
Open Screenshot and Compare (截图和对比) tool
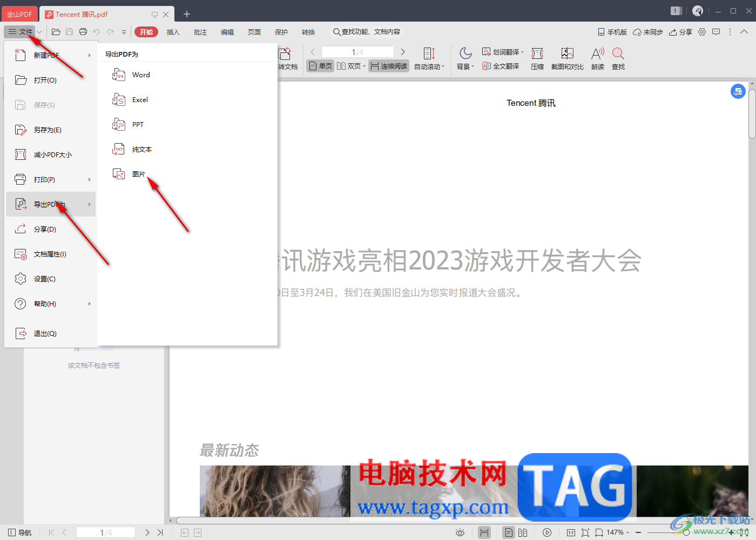pyautogui.click(x=568, y=59)
